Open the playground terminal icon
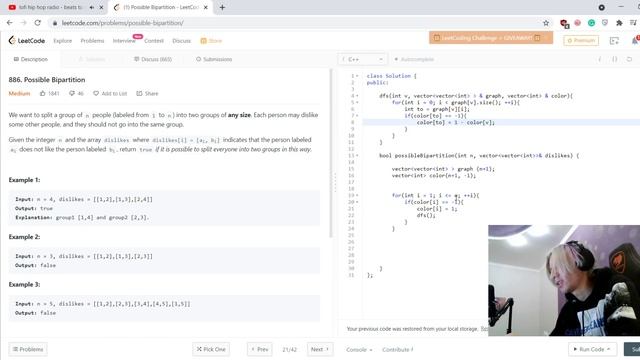The width and height of the screenshot is (640, 360). (614, 40)
